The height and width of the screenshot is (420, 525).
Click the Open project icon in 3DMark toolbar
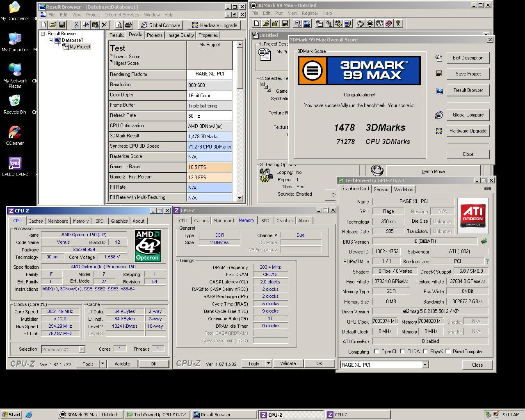point(266,23)
